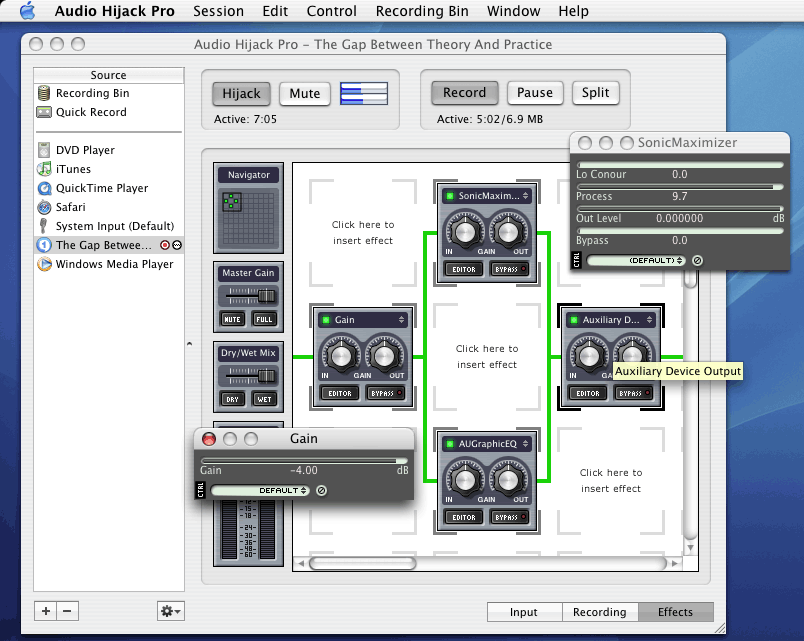This screenshot has width=804, height=641.
Task: Open the Control menu
Action: tap(331, 11)
